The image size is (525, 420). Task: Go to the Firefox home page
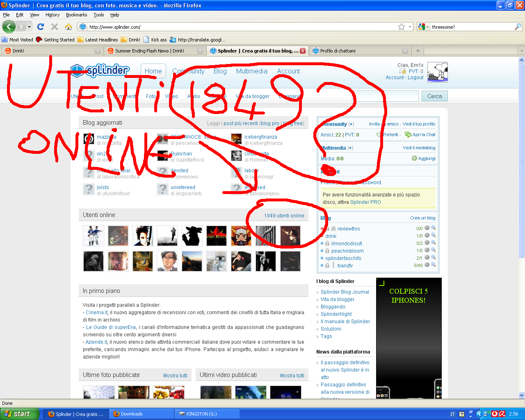point(68,27)
